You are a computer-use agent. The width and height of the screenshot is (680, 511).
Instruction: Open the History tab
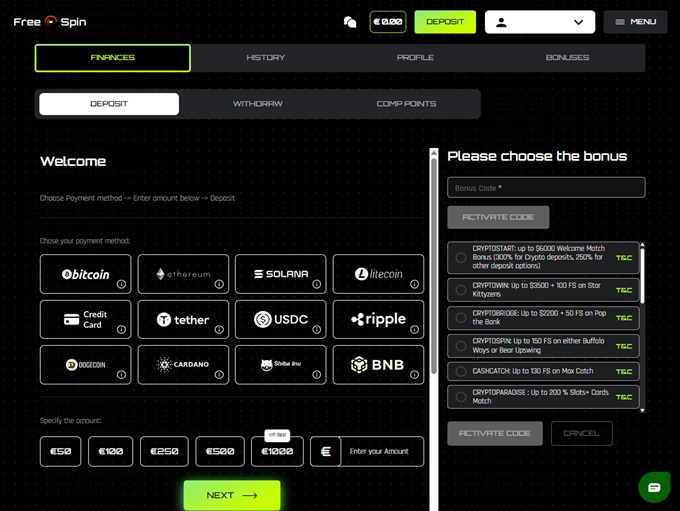[265, 58]
